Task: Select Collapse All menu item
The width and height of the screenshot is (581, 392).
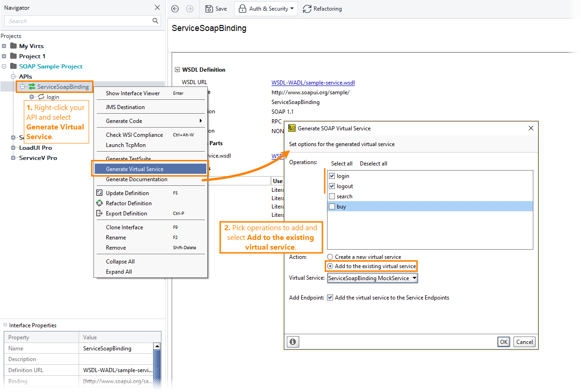Action: click(150, 261)
